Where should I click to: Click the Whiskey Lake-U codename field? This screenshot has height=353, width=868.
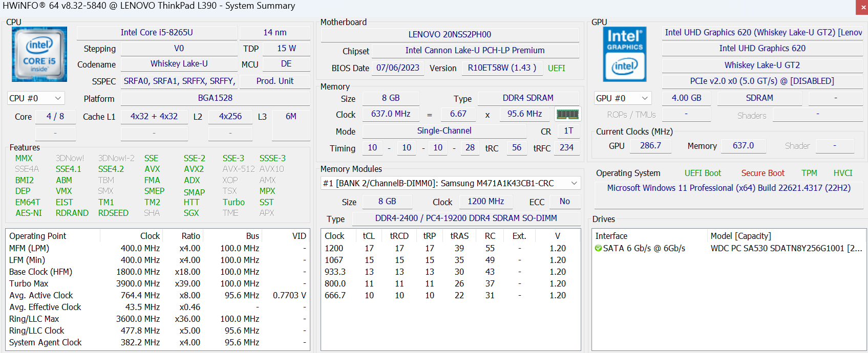point(179,64)
